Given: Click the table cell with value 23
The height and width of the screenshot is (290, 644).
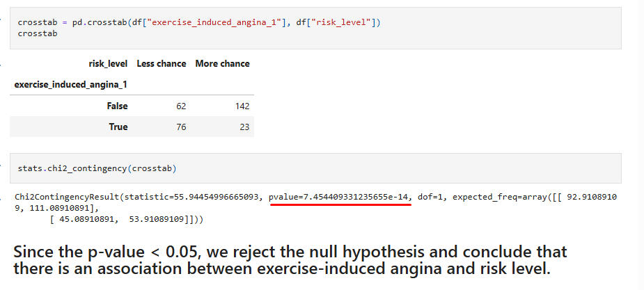Looking at the screenshot, I should coord(244,127).
